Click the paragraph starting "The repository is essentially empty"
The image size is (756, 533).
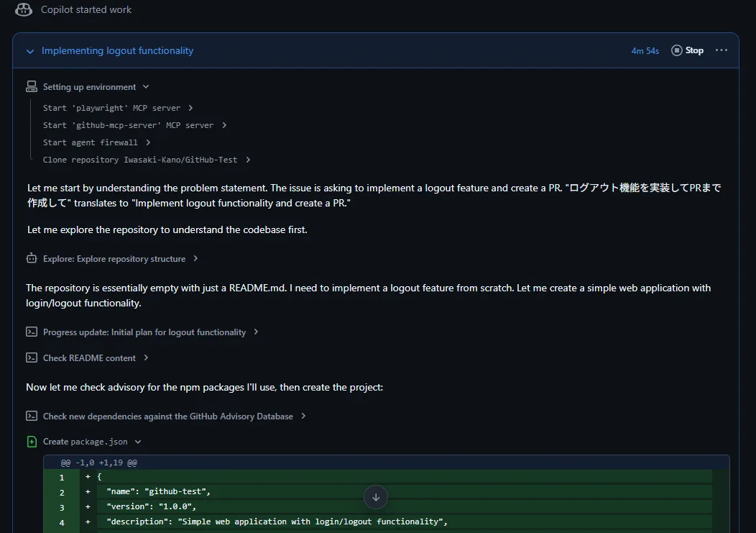tap(369, 296)
